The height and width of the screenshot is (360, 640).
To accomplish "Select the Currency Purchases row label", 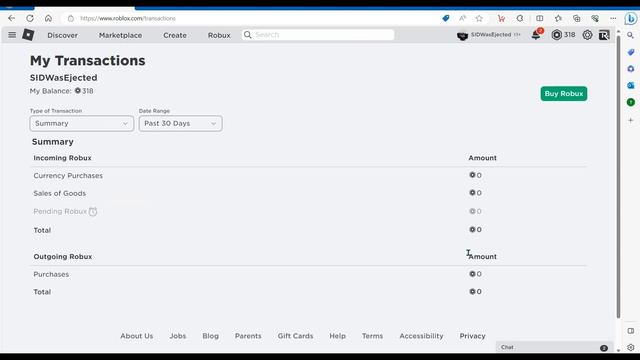I will [x=68, y=176].
